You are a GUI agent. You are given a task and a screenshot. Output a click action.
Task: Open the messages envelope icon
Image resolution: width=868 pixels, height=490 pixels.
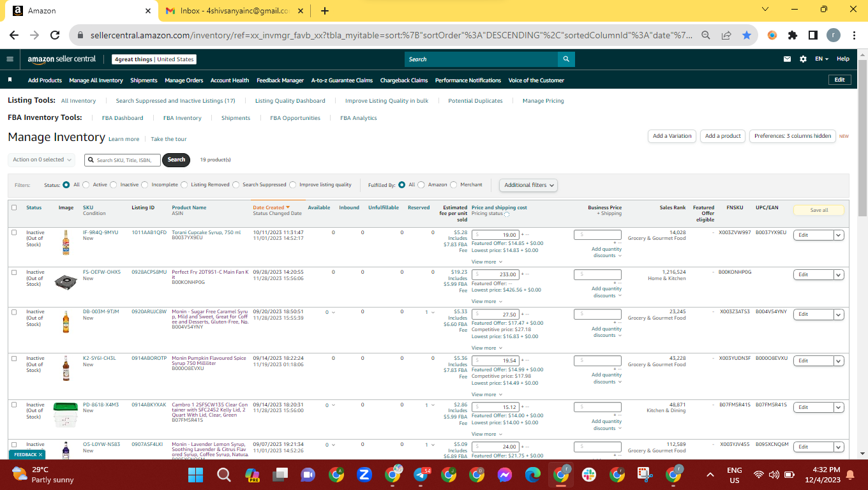(x=787, y=59)
